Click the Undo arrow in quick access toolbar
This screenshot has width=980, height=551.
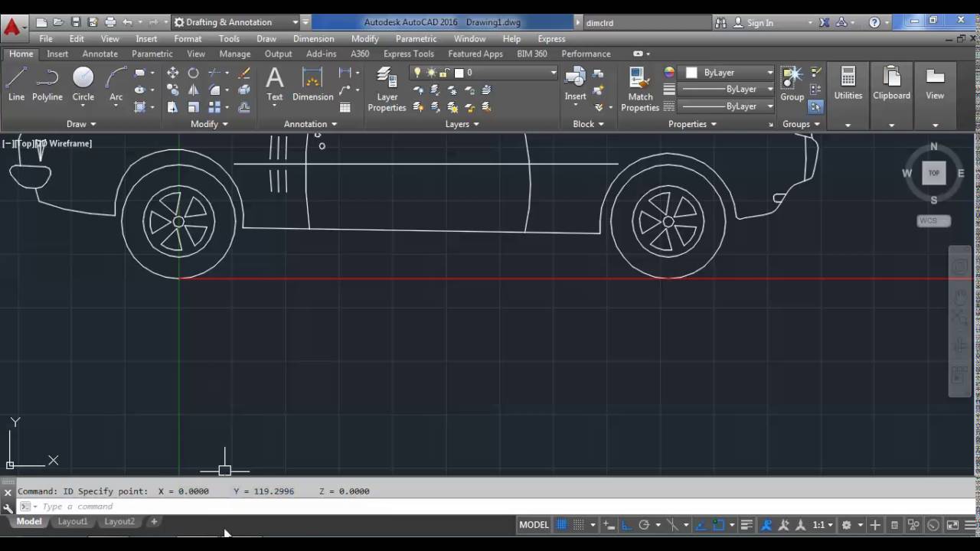point(128,22)
